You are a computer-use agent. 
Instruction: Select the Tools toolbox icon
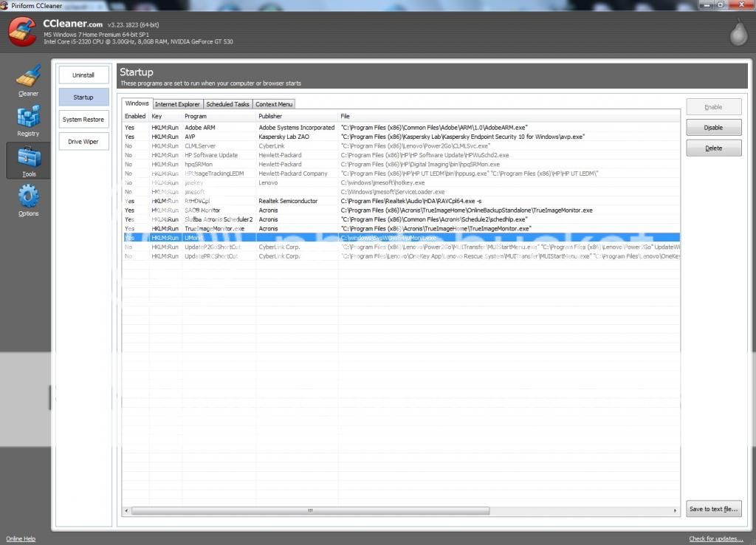pos(29,157)
